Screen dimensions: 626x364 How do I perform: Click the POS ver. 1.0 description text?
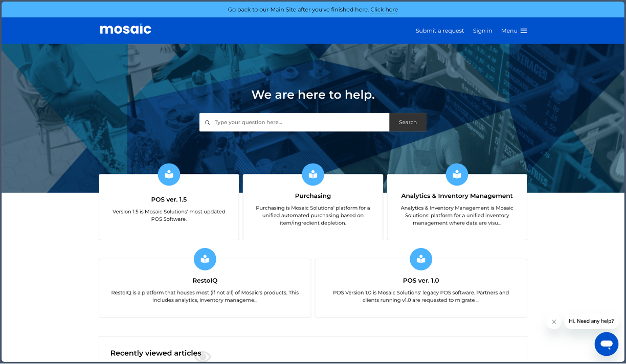(x=421, y=297)
